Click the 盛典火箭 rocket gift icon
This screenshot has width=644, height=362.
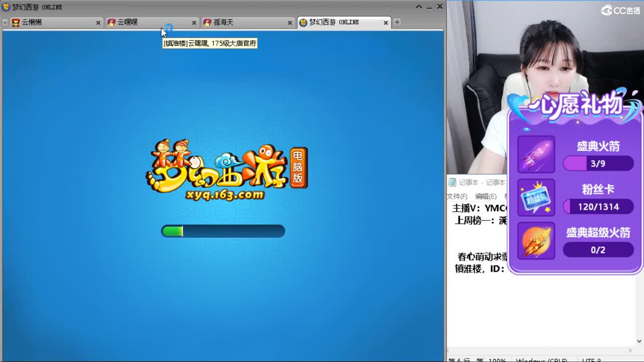point(536,154)
